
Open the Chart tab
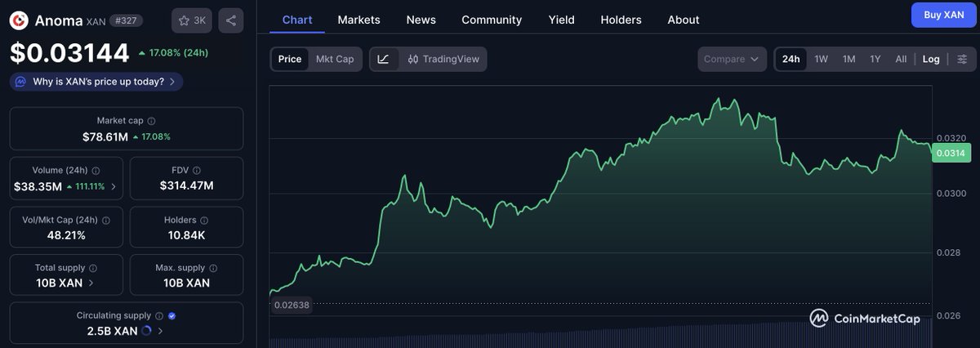tap(297, 20)
